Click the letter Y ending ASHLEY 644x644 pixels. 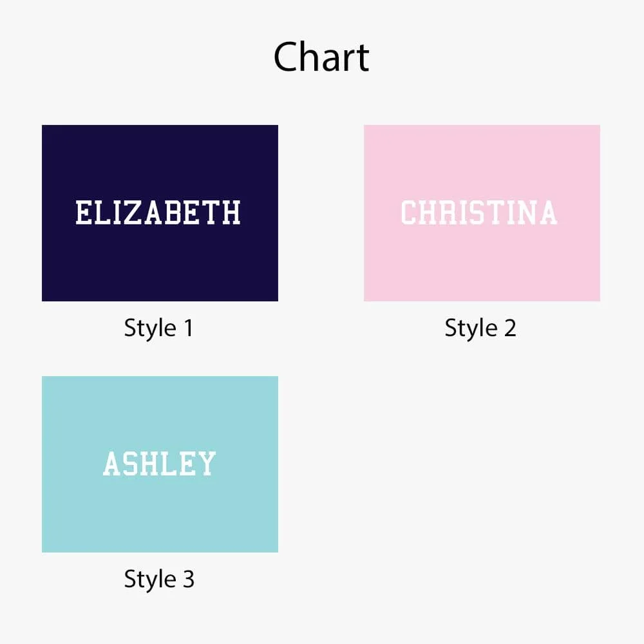tap(207, 463)
